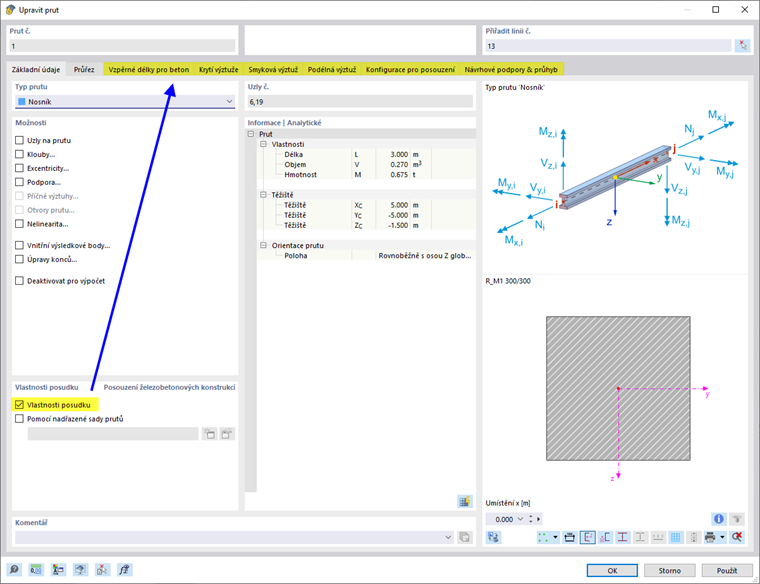The height and width of the screenshot is (584, 760).
Task: Confirm with the OK button
Action: (612, 570)
